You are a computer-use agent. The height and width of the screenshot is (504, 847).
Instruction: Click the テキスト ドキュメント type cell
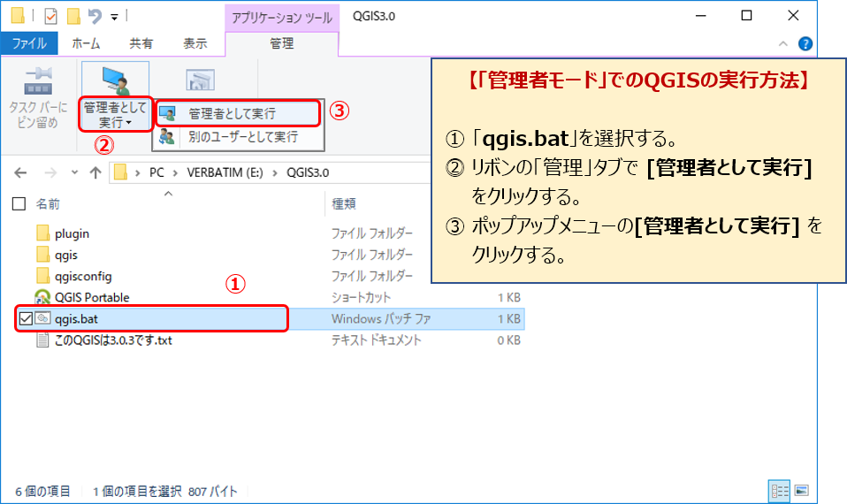coord(376,340)
